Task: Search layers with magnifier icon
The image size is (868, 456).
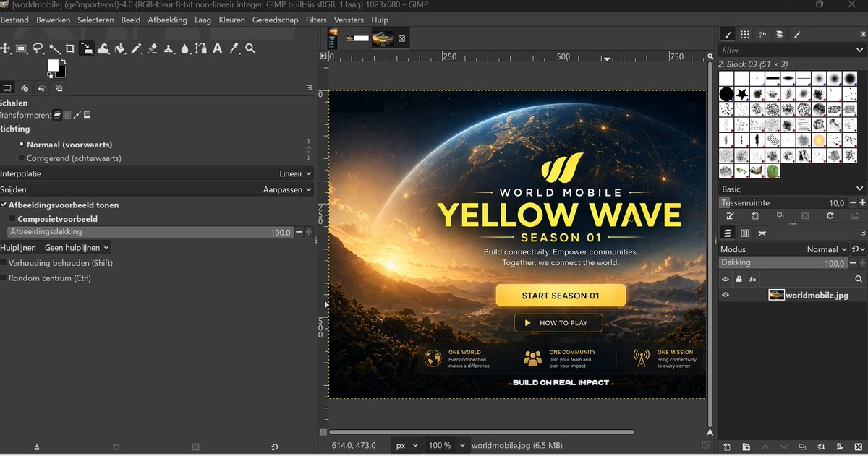Action: click(x=859, y=279)
